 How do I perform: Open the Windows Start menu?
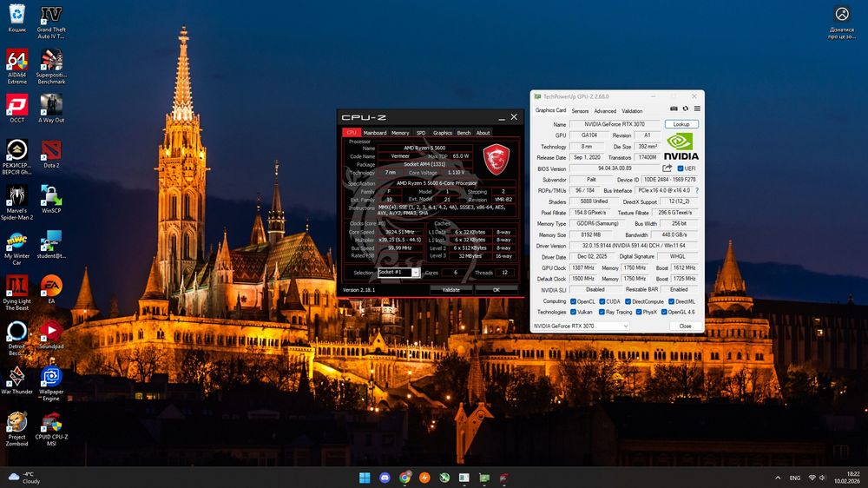[365, 478]
